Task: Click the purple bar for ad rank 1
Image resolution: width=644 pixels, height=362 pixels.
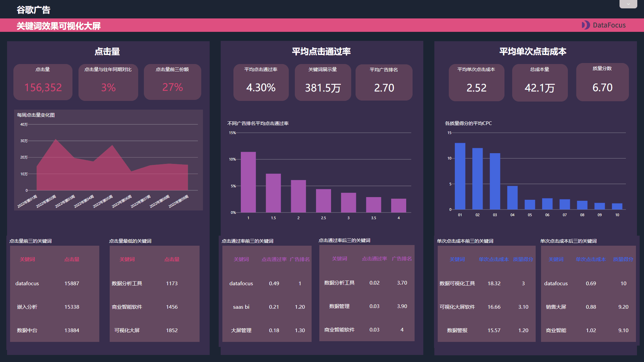Action: point(248,182)
